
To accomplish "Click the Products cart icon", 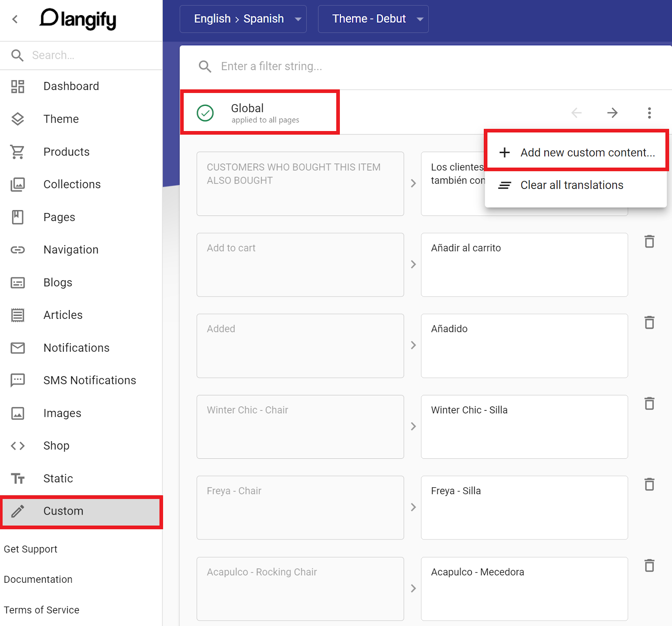I will 18,152.
